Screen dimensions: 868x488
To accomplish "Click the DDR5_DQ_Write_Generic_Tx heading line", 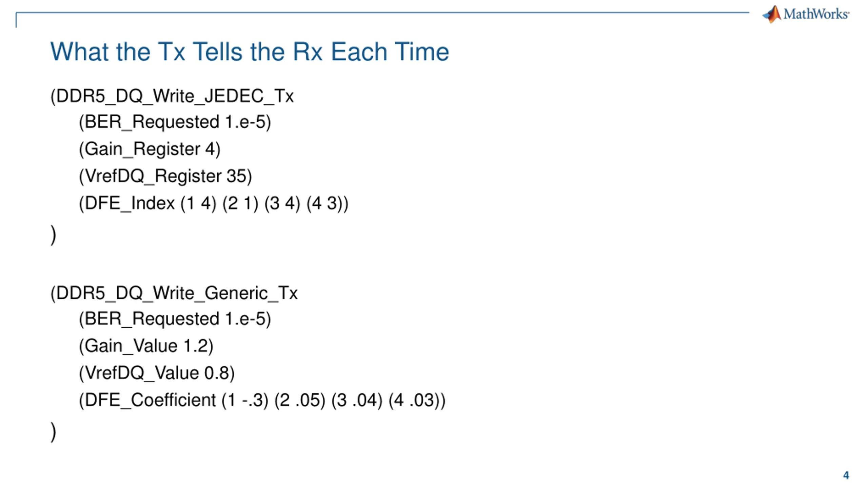I will coord(174,293).
